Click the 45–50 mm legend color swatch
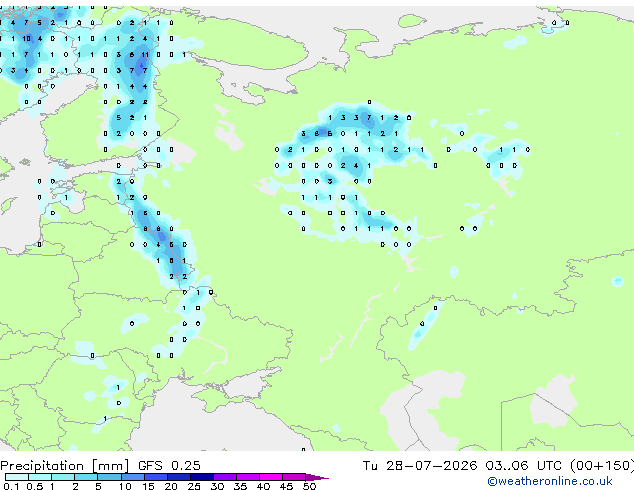Viewport: 634px width, 490px height. (x=294, y=477)
